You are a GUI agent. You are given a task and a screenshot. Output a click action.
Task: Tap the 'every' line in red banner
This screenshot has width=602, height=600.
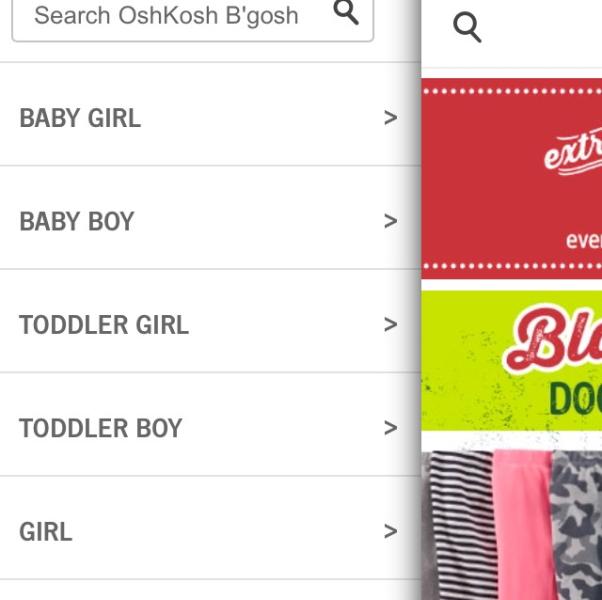point(584,240)
